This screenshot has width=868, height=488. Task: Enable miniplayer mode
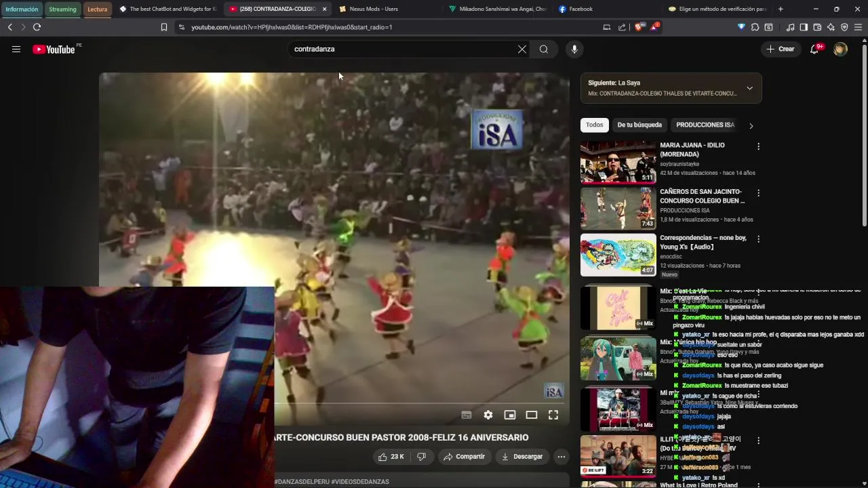point(510,415)
